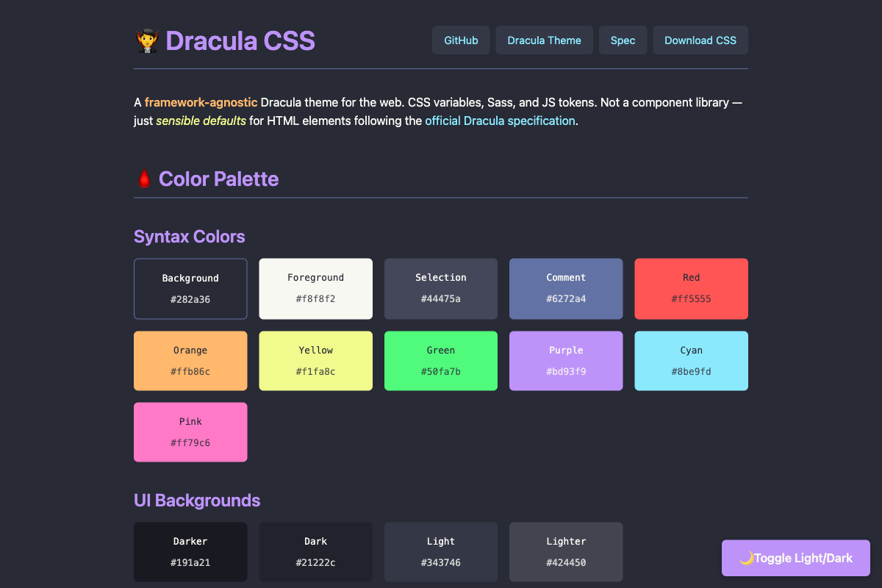
Task: Choose the Light #343746 swatch
Action: click(441, 552)
